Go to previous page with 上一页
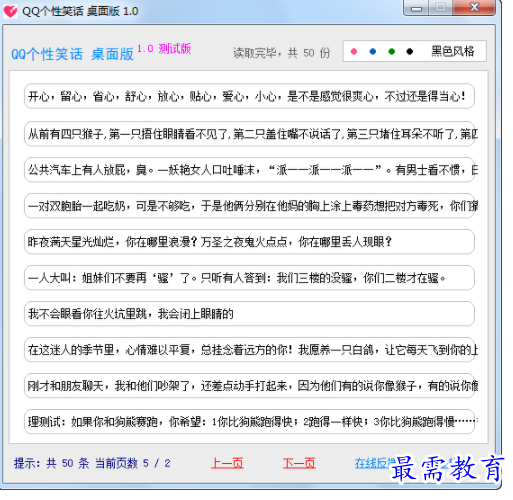Screen dimensions: 513x500 (227, 463)
